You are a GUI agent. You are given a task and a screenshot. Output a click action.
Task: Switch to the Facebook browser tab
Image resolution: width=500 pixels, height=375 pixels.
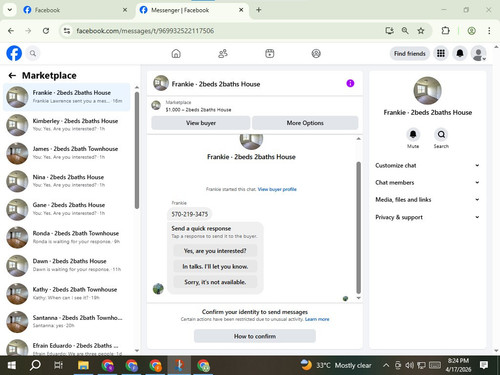tap(74, 10)
